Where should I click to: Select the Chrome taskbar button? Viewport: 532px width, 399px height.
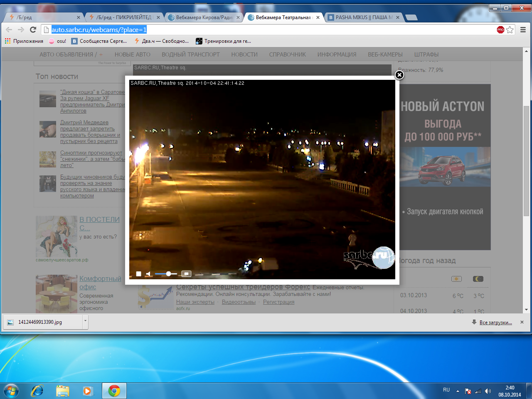point(114,391)
